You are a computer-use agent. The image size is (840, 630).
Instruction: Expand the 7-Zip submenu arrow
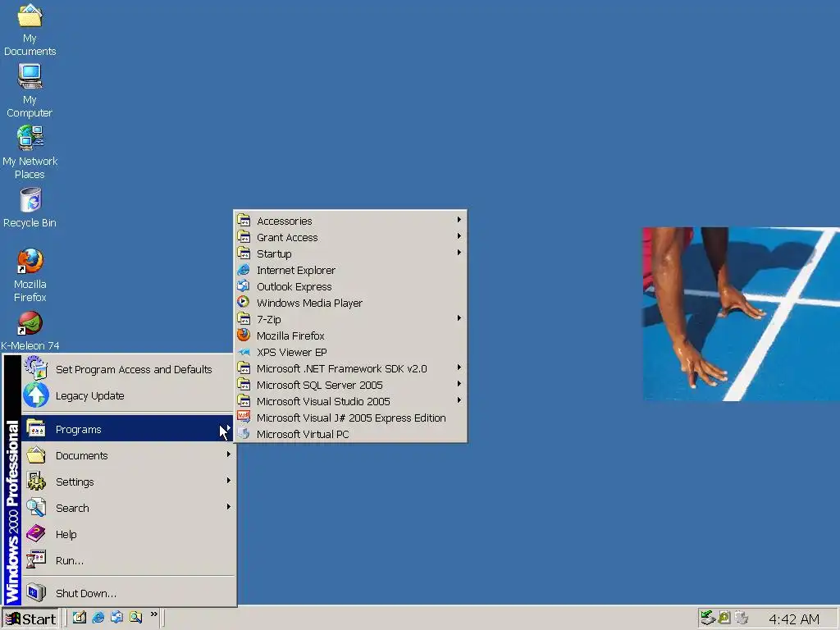[459, 318]
